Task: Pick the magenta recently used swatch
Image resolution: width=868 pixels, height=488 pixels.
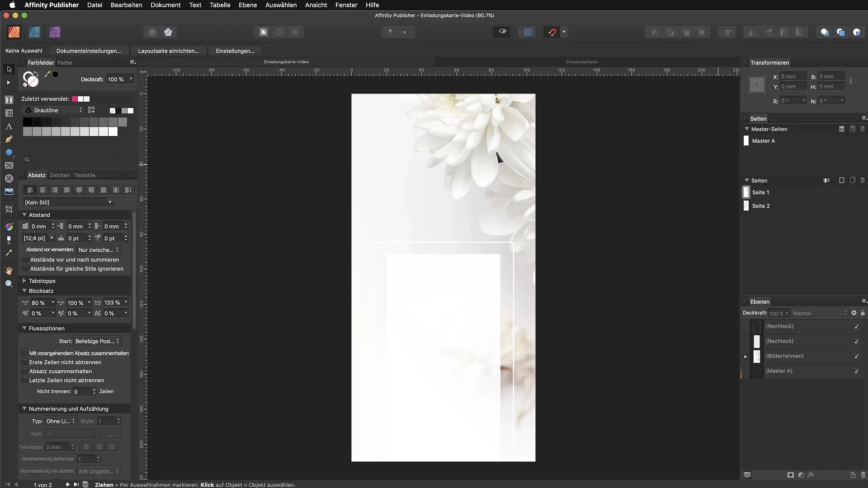Action: click(x=75, y=99)
